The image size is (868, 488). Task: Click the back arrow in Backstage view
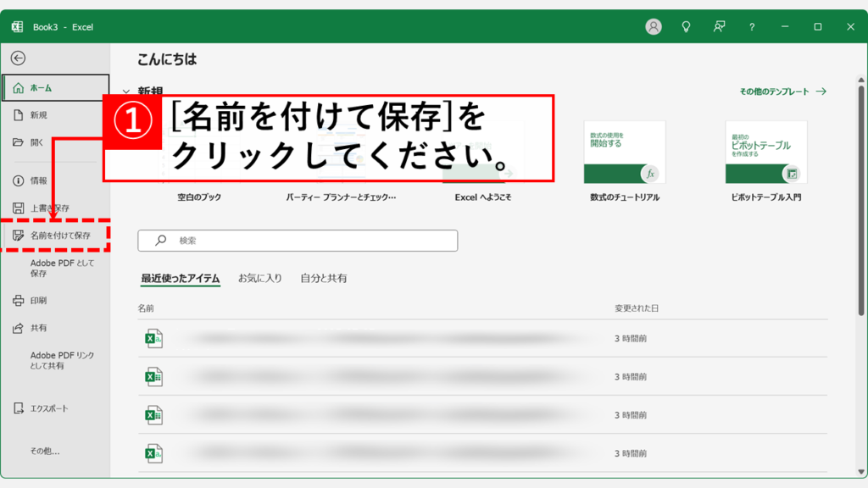(18, 58)
